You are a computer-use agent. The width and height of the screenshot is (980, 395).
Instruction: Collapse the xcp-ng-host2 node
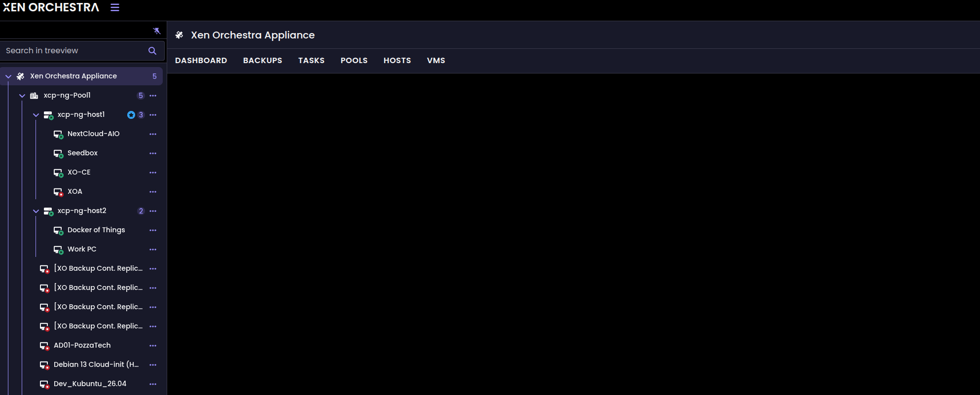click(36, 211)
